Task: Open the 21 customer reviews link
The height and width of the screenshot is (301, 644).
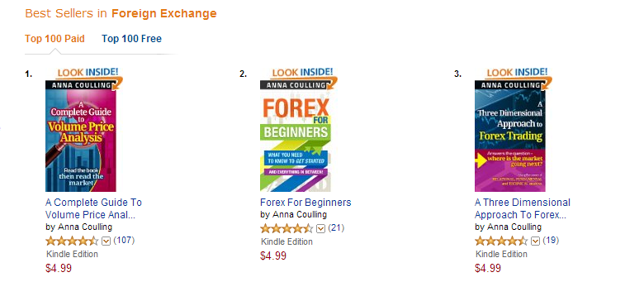Action: pos(336,227)
